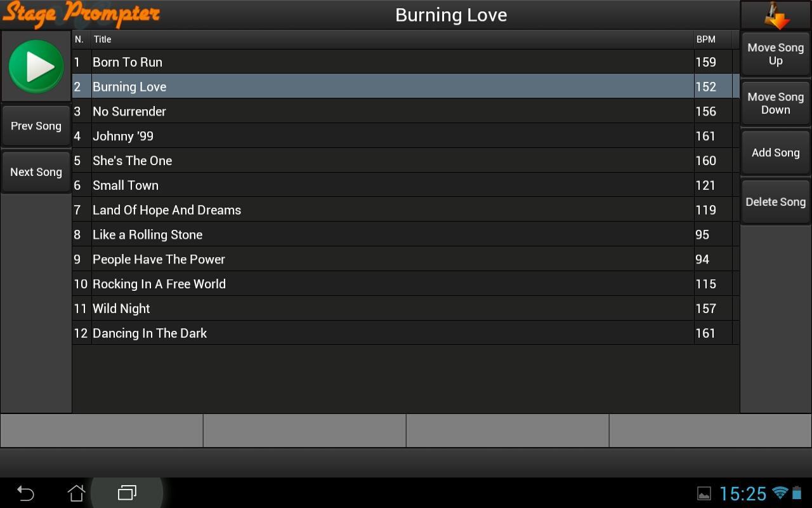This screenshot has height=508, width=812.
Task: Click Move Song Up
Action: click(x=776, y=55)
